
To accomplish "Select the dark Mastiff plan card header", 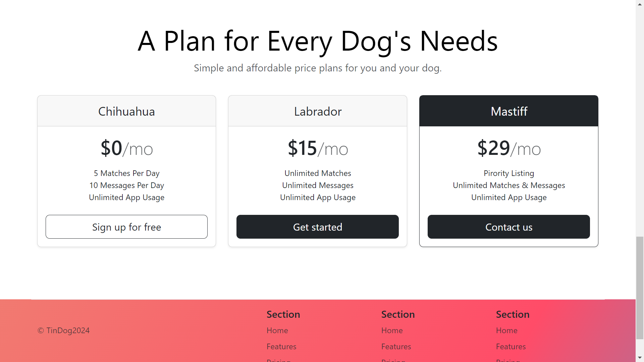I will coord(508,111).
